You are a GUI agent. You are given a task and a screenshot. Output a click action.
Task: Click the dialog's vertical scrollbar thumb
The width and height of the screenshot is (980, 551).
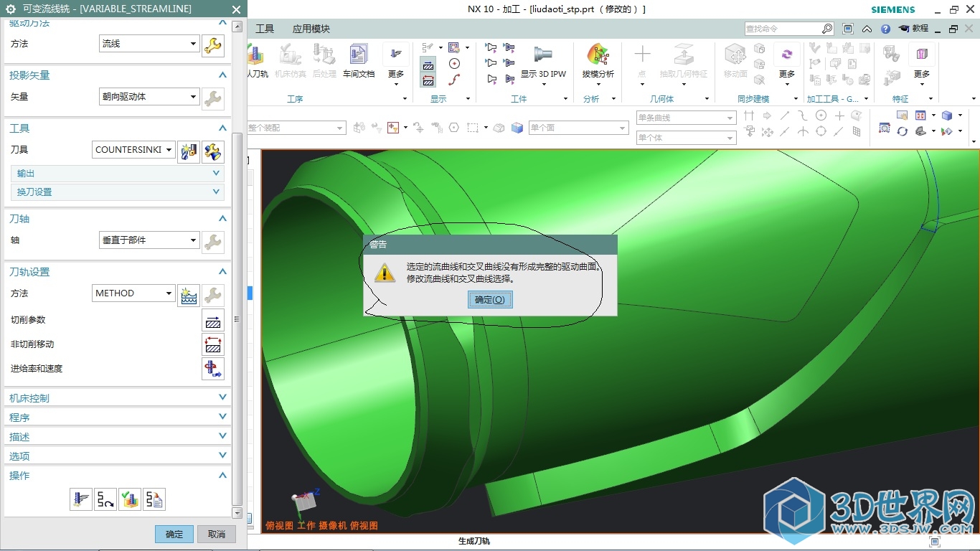[237, 319]
